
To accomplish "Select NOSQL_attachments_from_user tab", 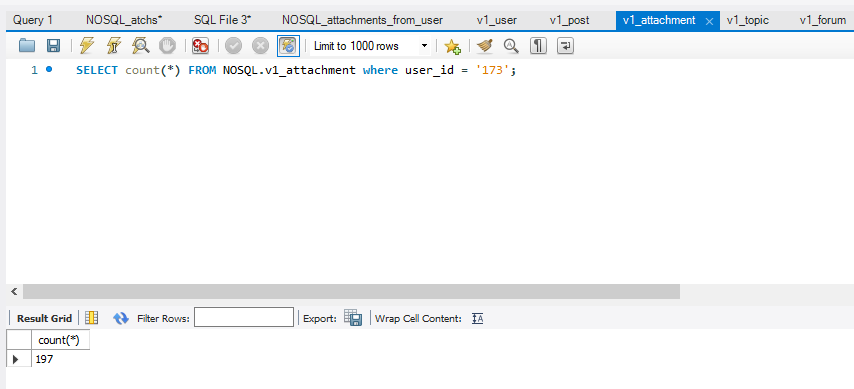I will click(362, 20).
